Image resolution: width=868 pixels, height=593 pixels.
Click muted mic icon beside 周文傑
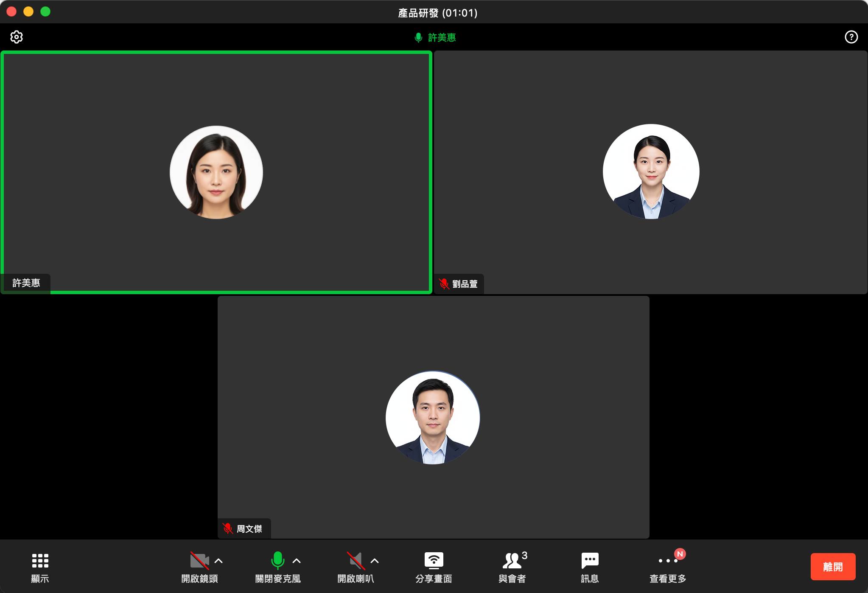[x=228, y=528]
